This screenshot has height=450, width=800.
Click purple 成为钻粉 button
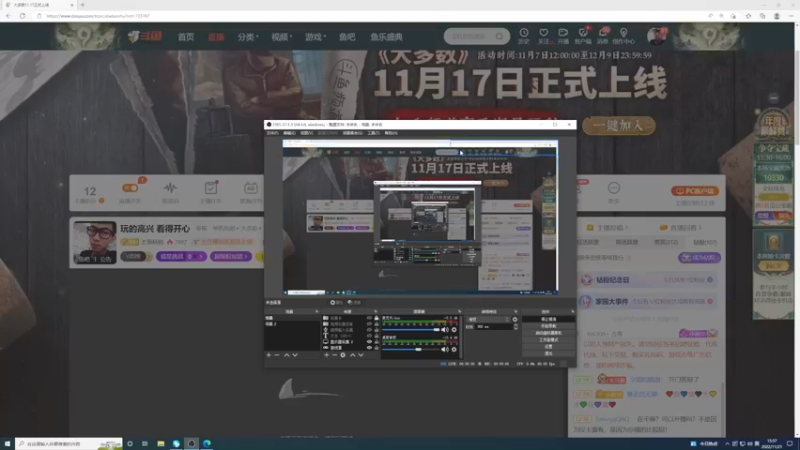tap(699, 258)
